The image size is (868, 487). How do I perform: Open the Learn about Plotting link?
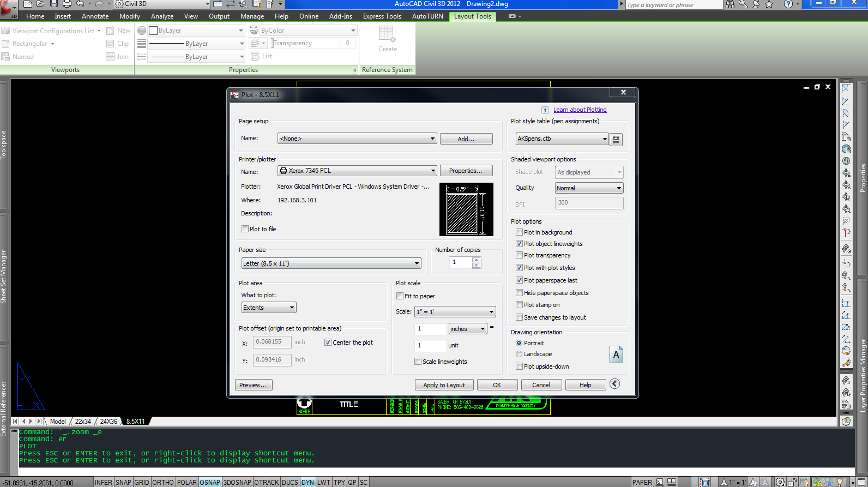click(580, 110)
